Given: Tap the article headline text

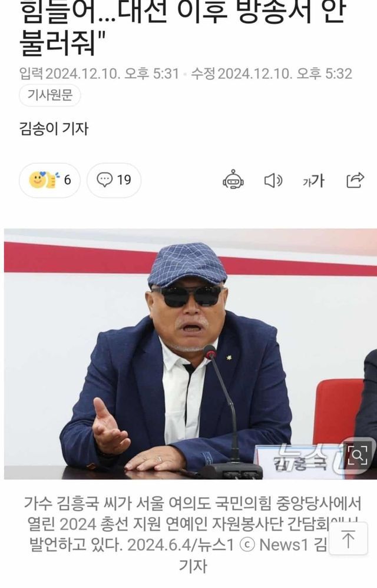Looking at the screenshot, I should coord(182,28).
